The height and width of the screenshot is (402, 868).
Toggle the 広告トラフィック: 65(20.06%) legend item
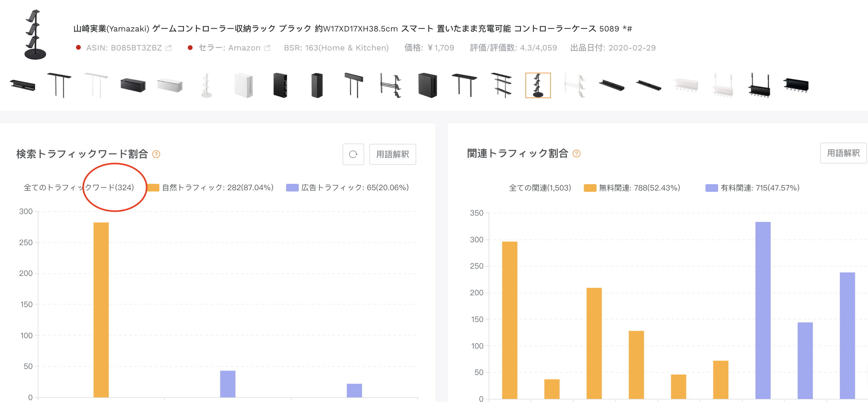347,188
